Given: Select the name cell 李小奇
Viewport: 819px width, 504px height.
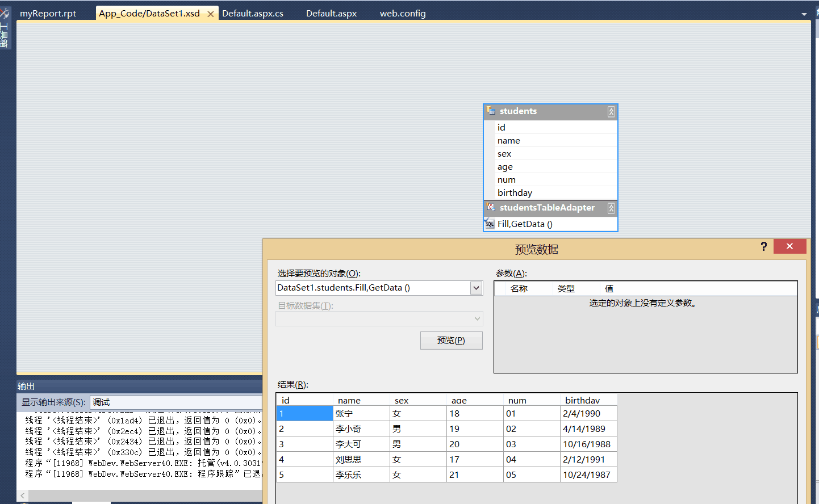Looking at the screenshot, I should pyautogui.click(x=362, y=429).
